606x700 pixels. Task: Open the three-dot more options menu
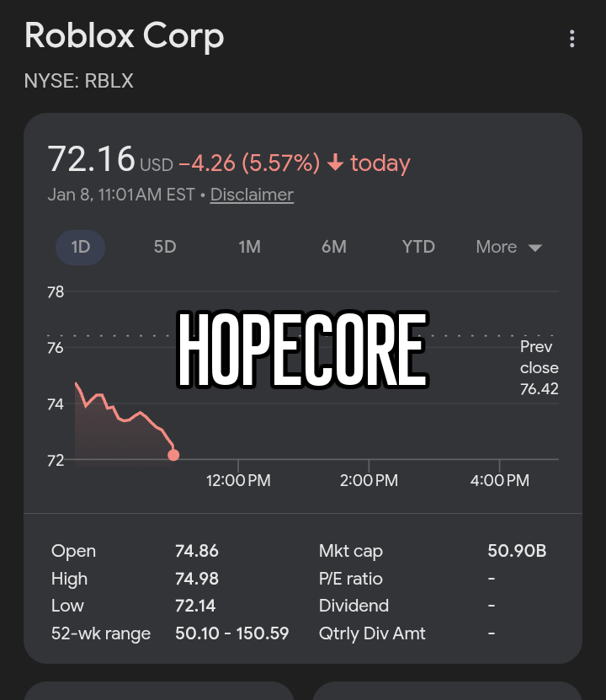571,39
